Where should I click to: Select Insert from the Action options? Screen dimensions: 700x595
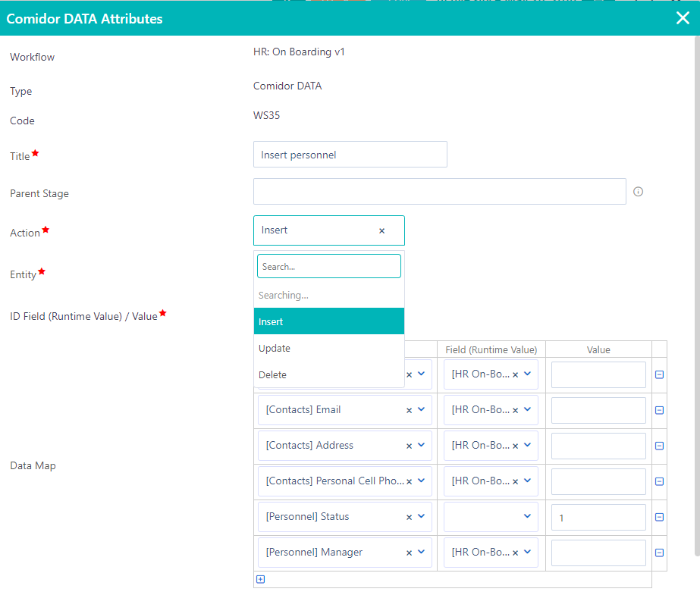328,321
